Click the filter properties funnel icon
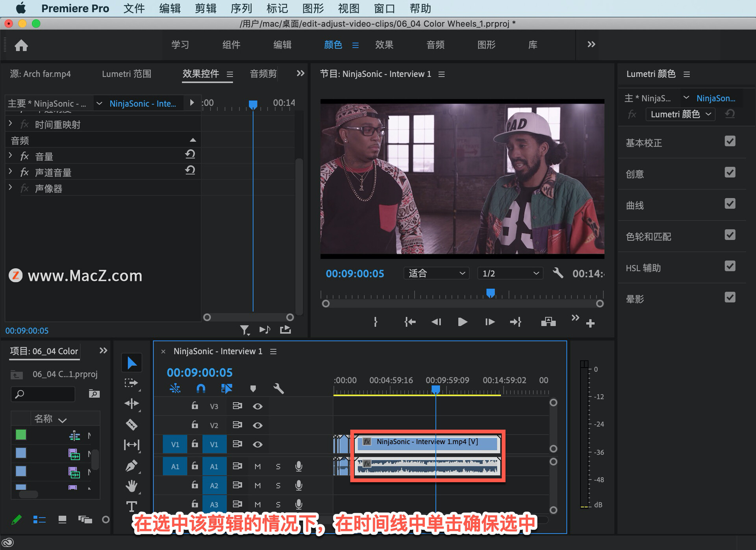The image size is (756, 550). [x=245, y=330]
